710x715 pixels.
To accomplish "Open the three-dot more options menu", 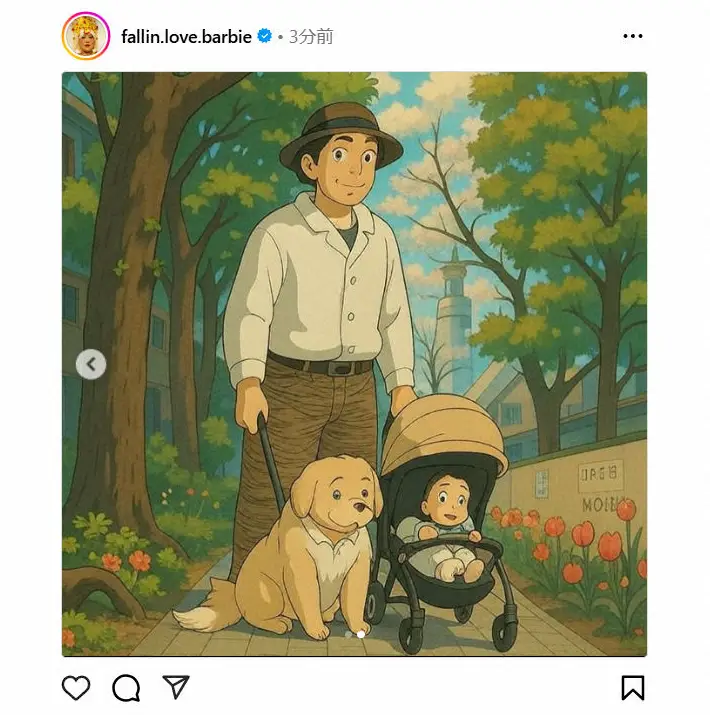I will 633,36.
